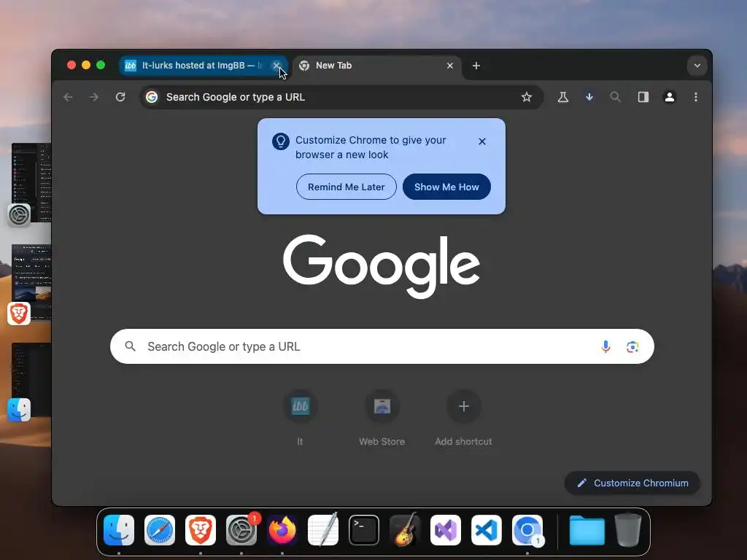This screenshot has width=747, height=560.
Task: Click the back navigation arrow
Action: [68, 97]
